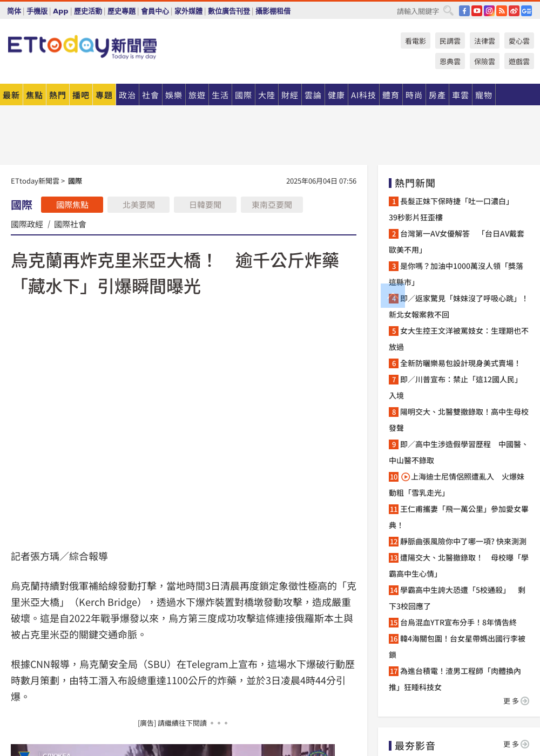
Task: Click the 民調雲 button
Action: 450,40
